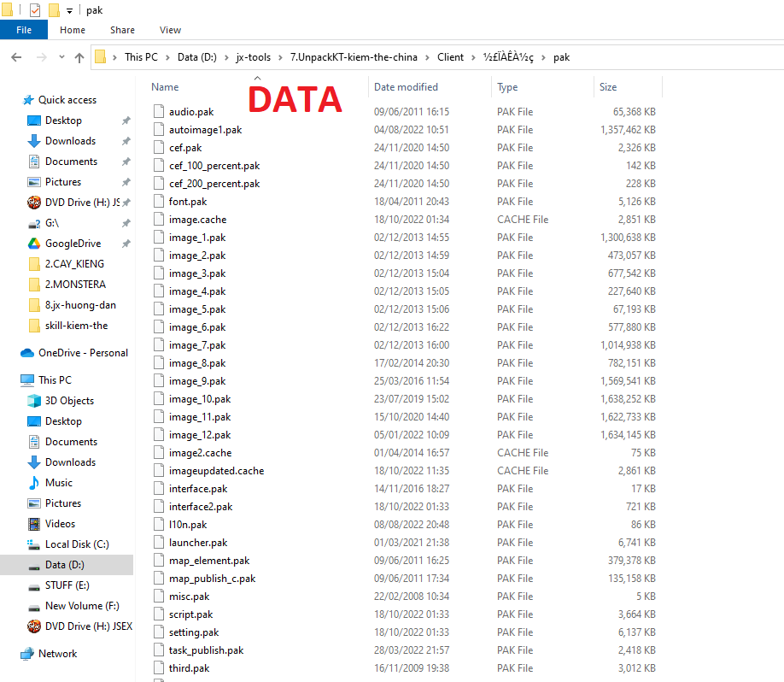
Task: Go up to the parent folder arrow
Action: (x=79, y=56)
